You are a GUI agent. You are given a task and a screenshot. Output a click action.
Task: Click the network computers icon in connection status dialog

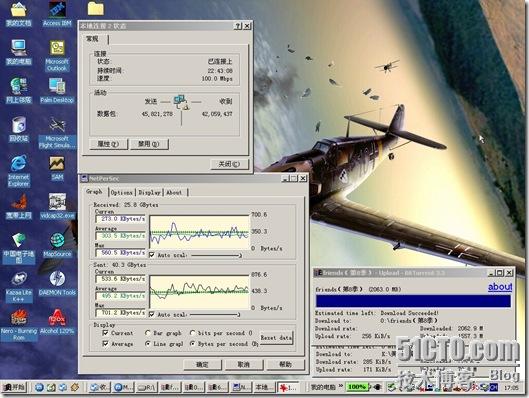(181, 102)
